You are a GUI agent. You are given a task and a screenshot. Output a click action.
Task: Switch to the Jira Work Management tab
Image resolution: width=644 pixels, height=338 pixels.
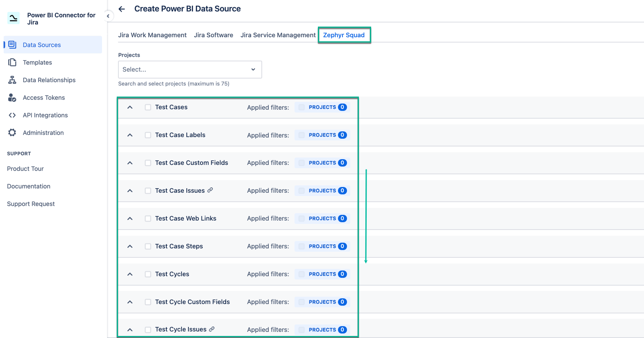point(152,35)
